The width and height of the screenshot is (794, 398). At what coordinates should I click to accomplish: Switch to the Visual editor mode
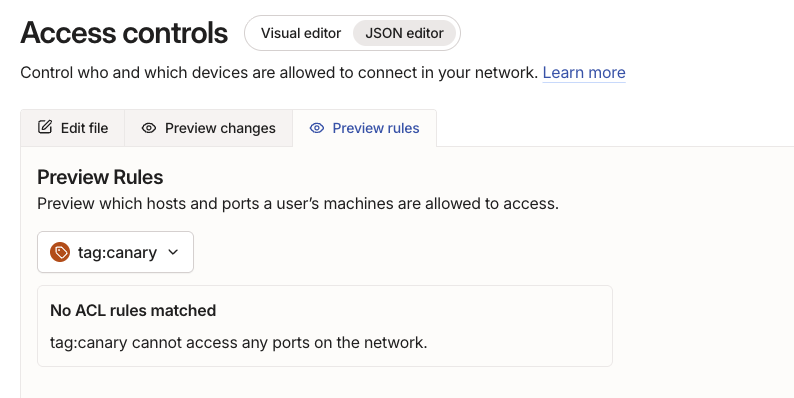[301, 33]
